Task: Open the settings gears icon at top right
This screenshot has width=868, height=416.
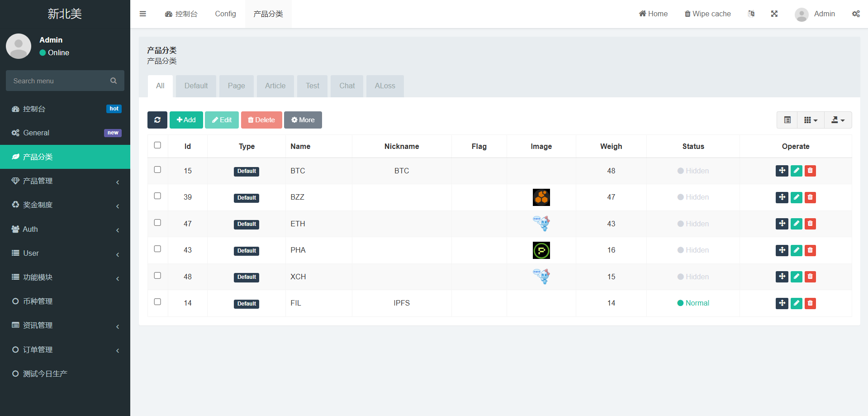Action: tap(856, 14)
